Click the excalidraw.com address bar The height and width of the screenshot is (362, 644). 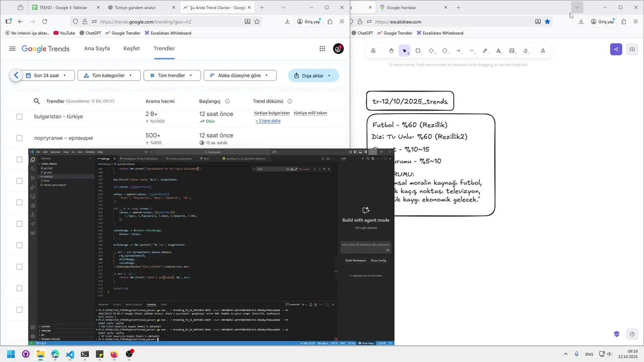pyautogui.click(x=453, y=22)
